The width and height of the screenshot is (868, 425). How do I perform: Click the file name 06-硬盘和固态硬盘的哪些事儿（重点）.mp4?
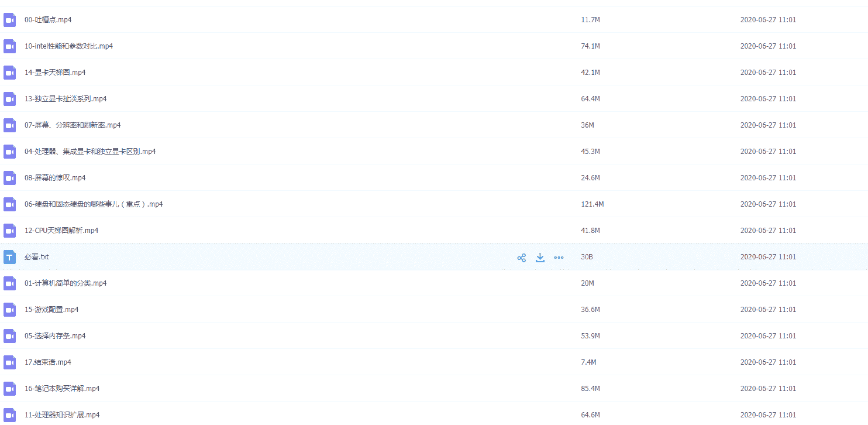pyautogui.click(x=94, y=204)
